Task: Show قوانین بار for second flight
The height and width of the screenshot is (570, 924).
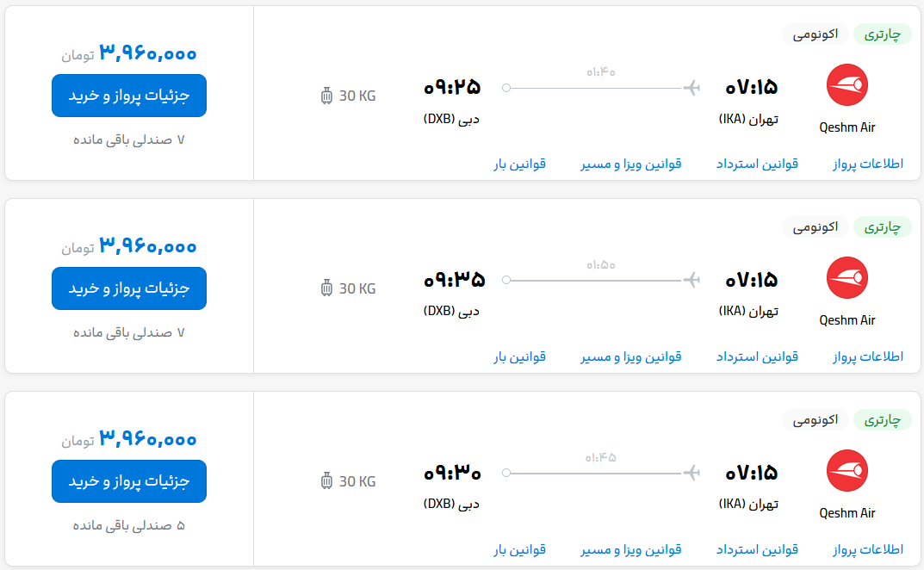Action: (520, 356)
